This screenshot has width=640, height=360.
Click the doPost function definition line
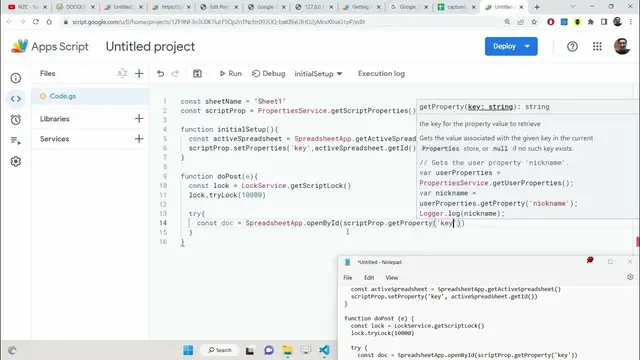click(219, 176)
